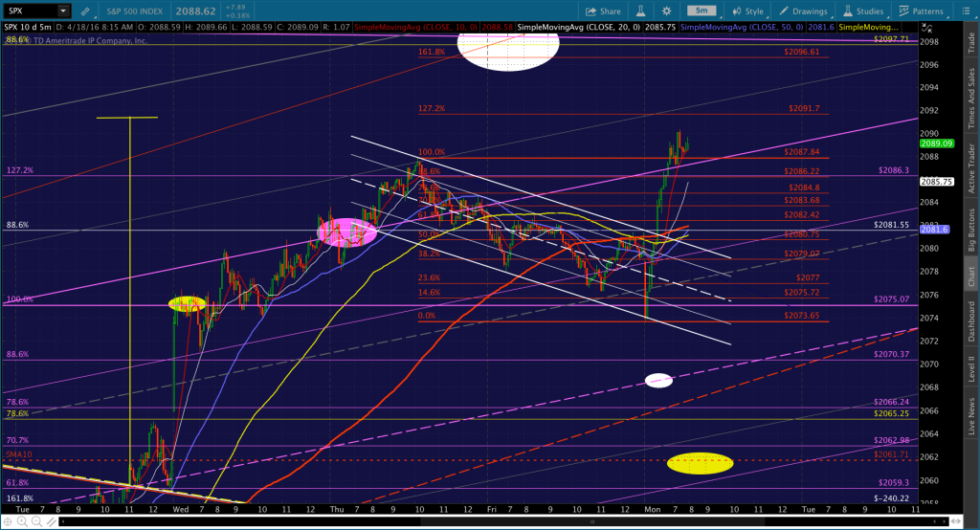Open the 5m timeframe selector

[702, 11]
